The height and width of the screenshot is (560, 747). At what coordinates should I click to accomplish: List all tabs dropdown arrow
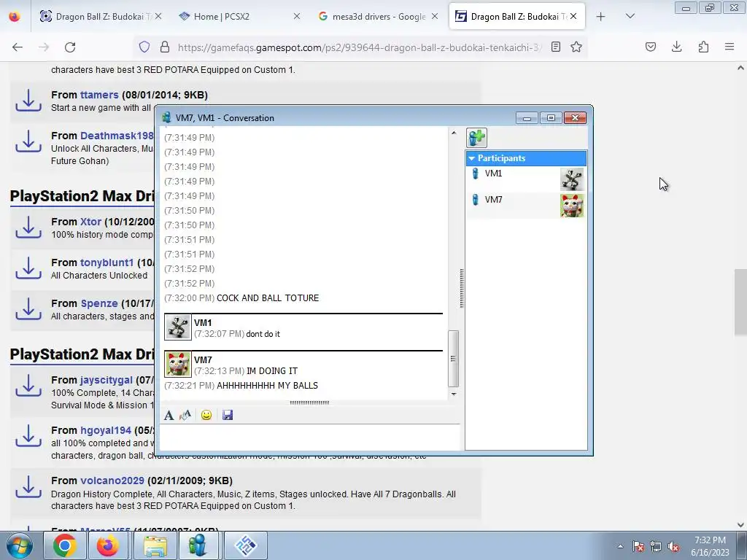tap(630, 17)
